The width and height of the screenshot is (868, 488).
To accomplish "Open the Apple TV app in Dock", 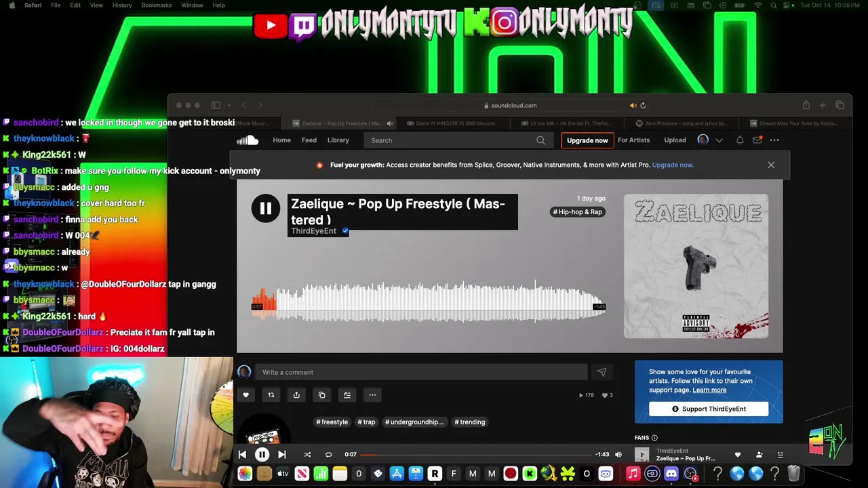I will pos(283,474).
